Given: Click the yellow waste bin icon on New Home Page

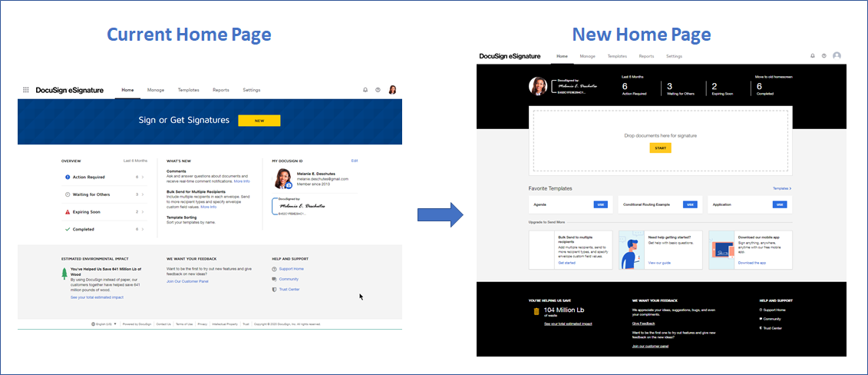Looking at the screenshot, I should (x=536, y=312).
